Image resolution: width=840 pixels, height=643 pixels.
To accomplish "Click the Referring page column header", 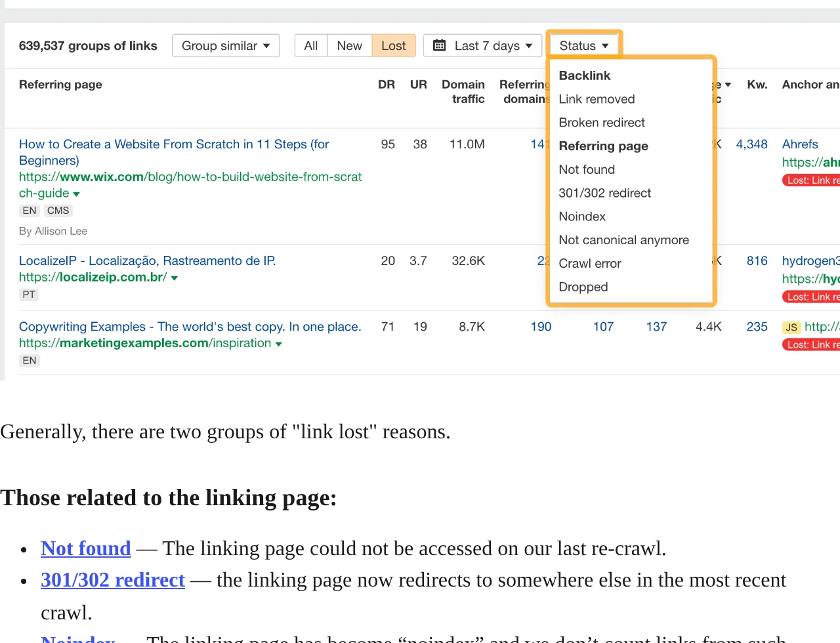I will click(60, 85).
